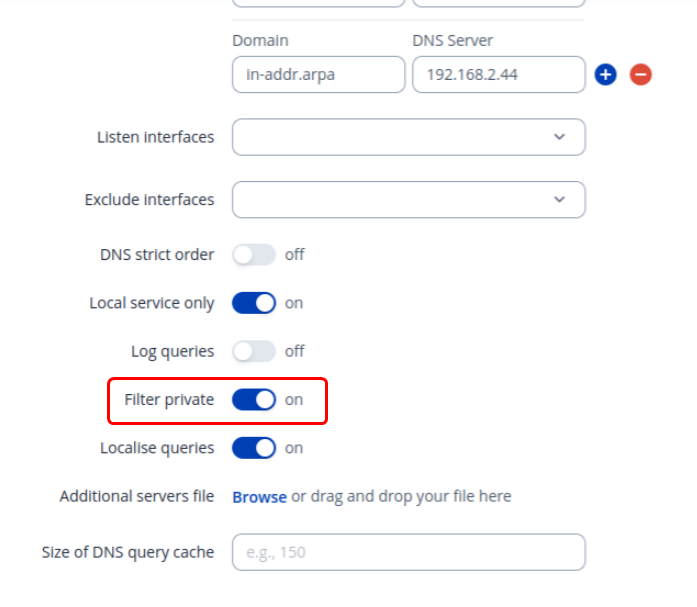
Task: Click the 'Domain' column heading
Action: 260,41
